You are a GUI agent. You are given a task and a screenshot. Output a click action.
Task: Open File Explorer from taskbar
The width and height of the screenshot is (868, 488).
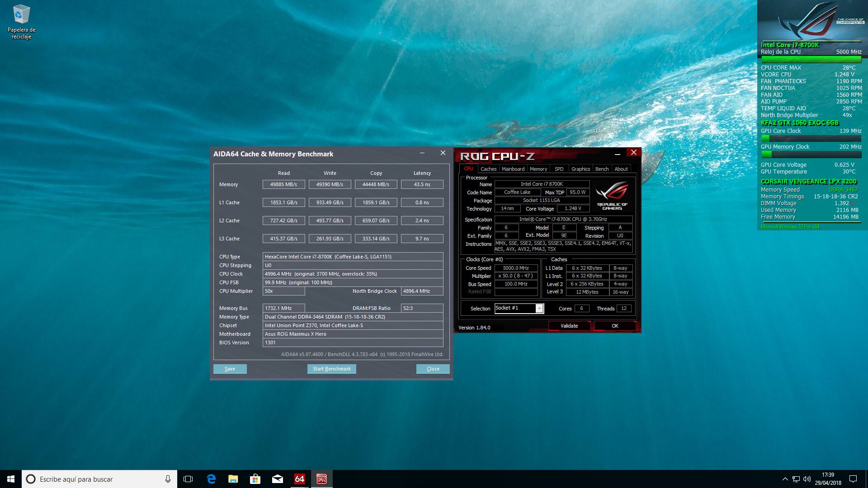(x=233, y=479)
